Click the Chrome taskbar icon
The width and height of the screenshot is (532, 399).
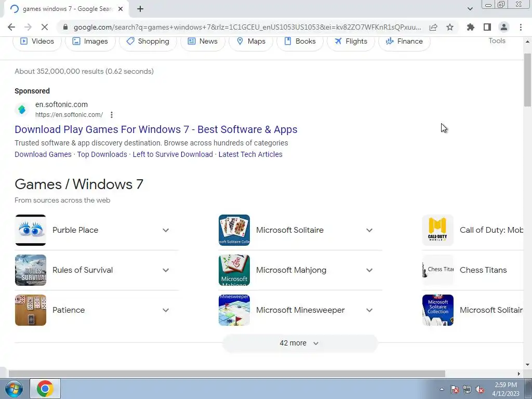45,389
